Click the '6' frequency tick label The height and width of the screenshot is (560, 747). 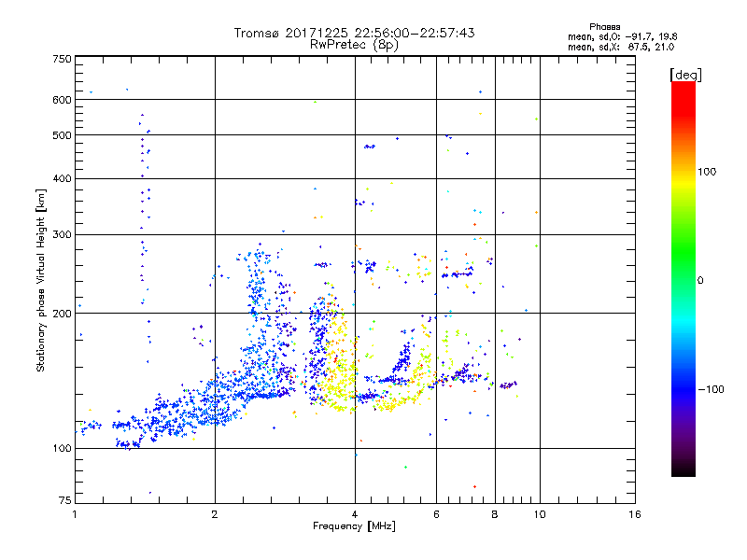(x=436, y=514)
